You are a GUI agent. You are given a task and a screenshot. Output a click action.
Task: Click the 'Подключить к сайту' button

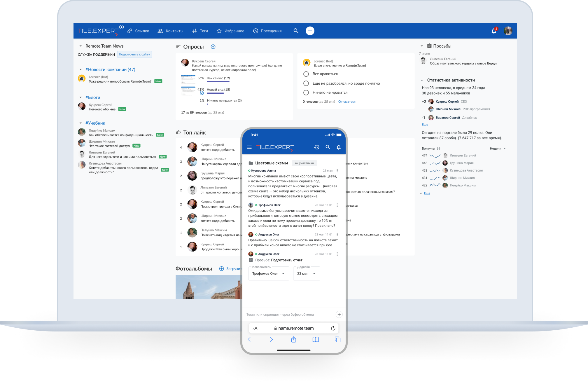coord(134,54)
